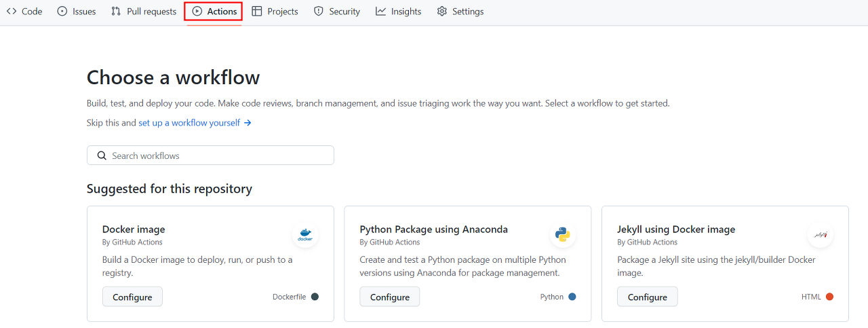
Task: Click the blue Python language color dot
Action: [572, 297]
